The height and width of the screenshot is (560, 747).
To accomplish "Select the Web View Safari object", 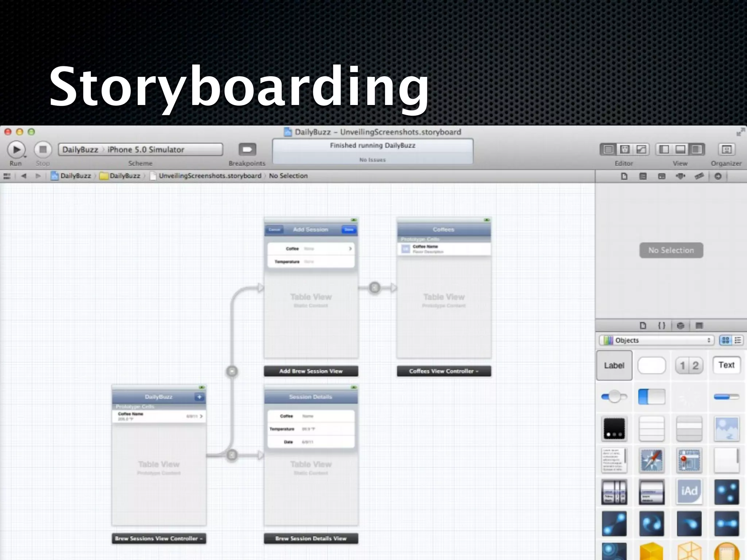I will pyautogui.click(x=652, y=460).
